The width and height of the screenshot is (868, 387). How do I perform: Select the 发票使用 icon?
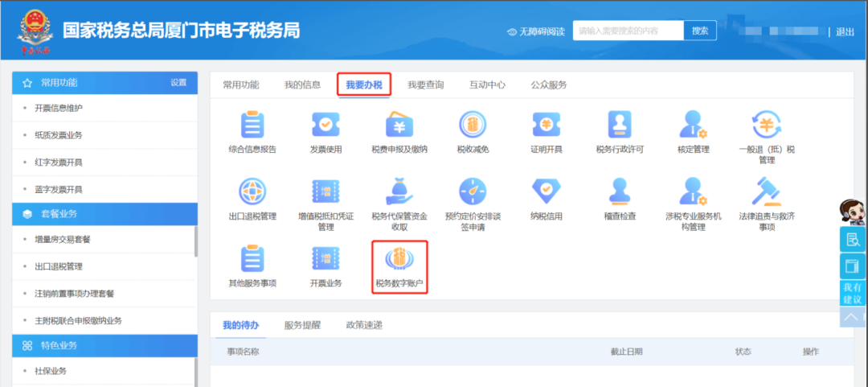click(326, 126)
